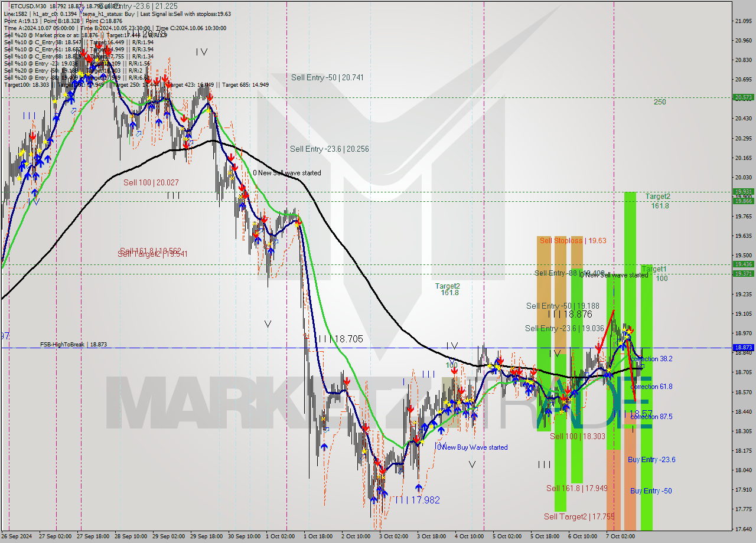Click the 'Sell 161.8 | 17.949' label
Screen dimensions: 756x543
[577, 488]
